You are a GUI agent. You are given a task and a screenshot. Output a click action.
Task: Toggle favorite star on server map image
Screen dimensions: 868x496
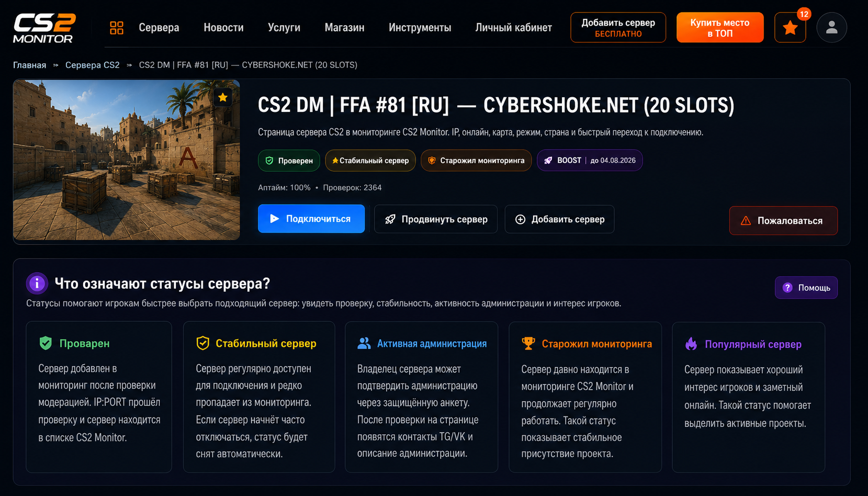[223, 97]
